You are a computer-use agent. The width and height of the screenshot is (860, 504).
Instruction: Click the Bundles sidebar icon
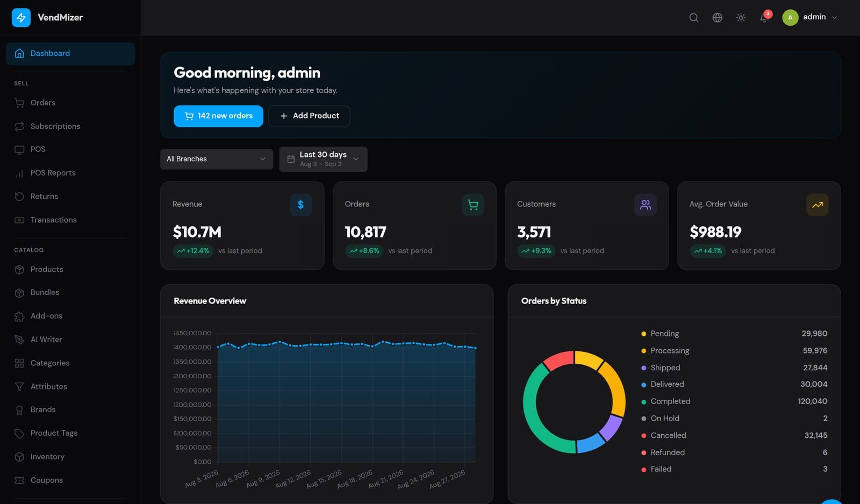pos(19,292)
